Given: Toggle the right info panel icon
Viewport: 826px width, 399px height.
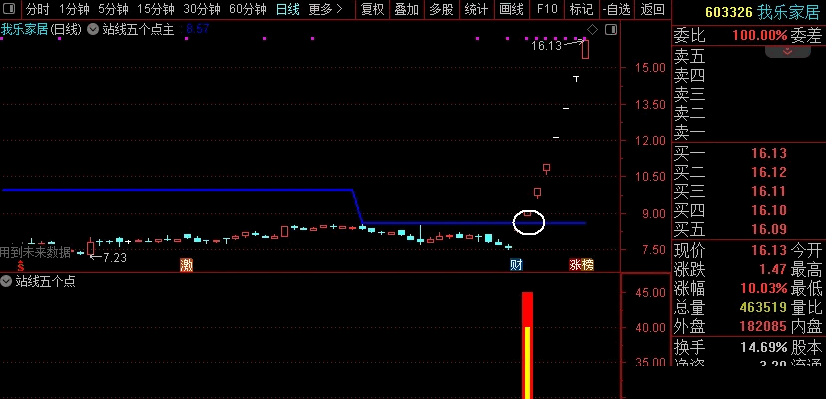Looking at the screenshot, I should click(611, 30).
